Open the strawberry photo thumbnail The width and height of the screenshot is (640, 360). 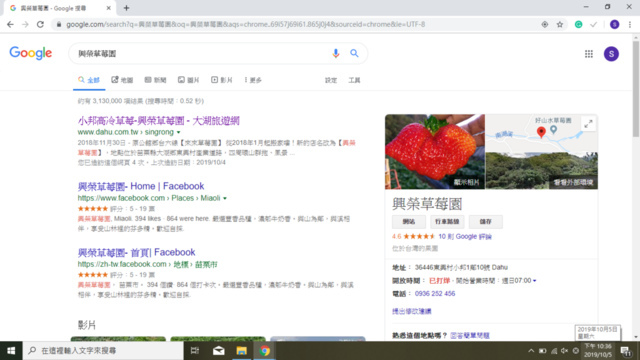[435, 151]
